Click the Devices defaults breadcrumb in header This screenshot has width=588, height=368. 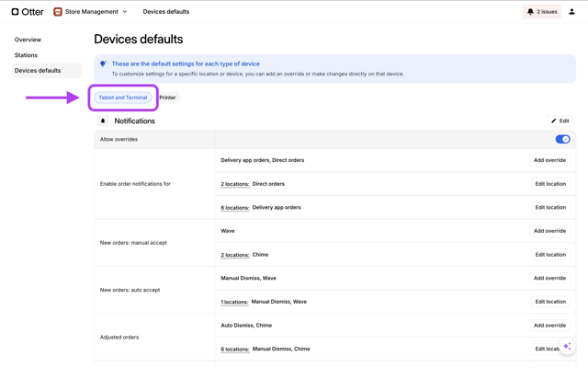(166, 12)
